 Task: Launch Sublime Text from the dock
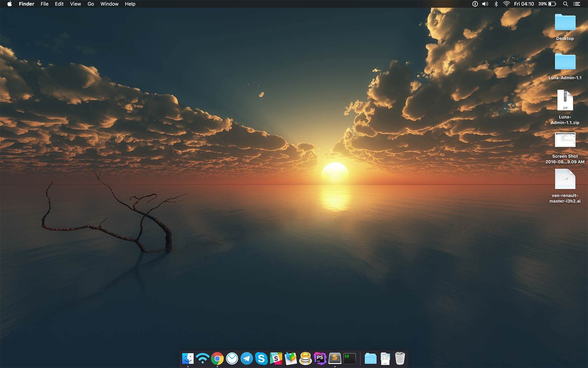click(335, 358)
